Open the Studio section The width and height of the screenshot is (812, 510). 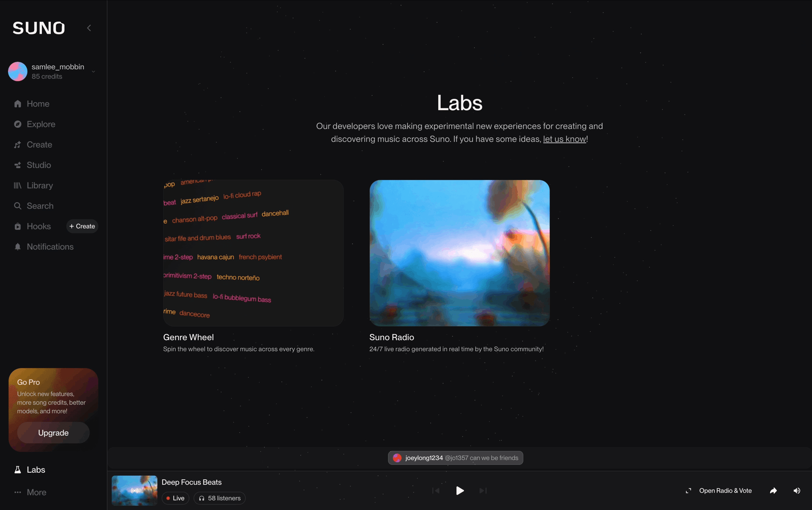click(39, 165)
